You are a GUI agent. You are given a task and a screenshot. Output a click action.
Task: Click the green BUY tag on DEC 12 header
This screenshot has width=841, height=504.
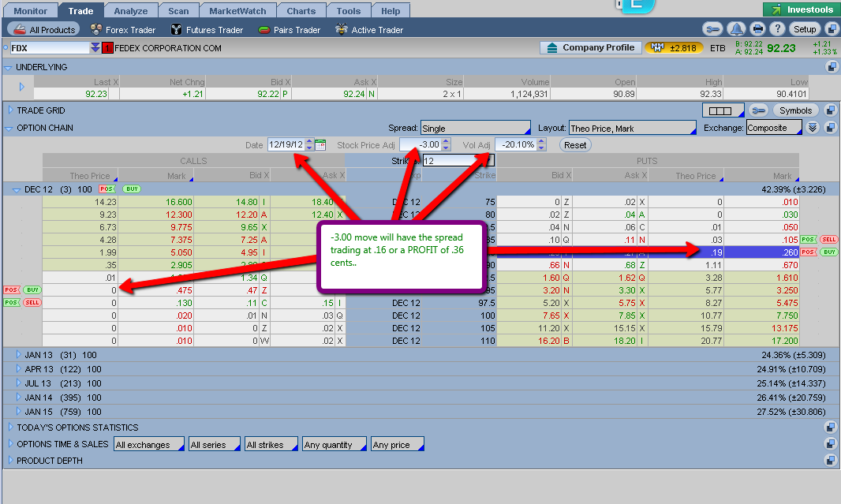coord(133,189)
